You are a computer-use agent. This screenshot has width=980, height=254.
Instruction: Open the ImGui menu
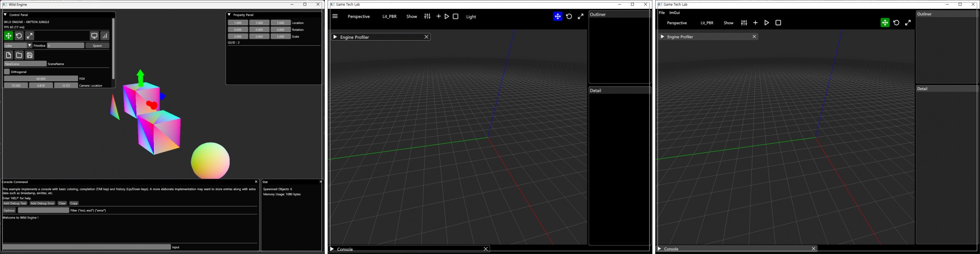pyautogui.click(x=675, y=12)
